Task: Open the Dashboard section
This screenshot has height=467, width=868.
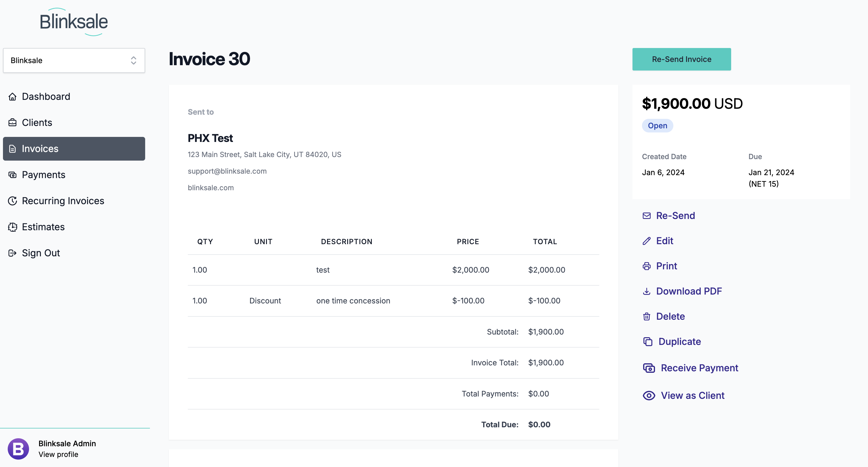Action: coord(46,97)
